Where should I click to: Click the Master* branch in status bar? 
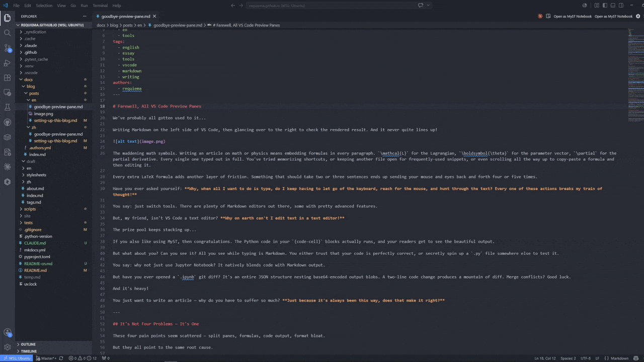click(x=46, y=358)
